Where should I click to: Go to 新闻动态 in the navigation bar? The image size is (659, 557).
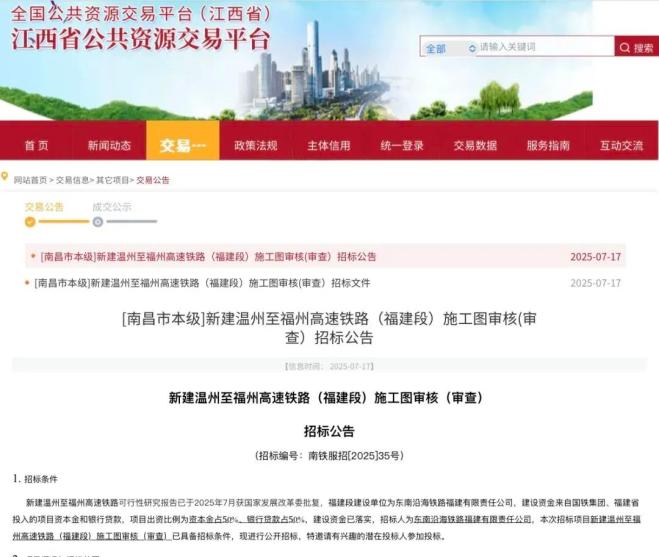coord(109,146)
